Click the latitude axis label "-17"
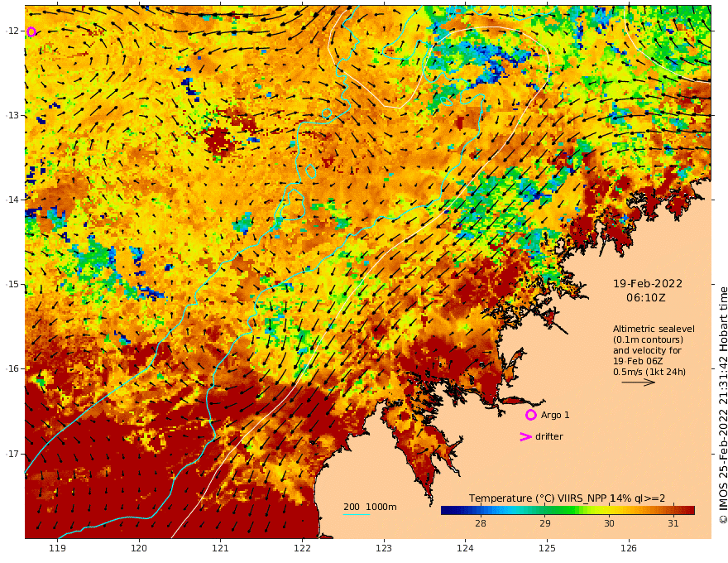This screenshot has height=563, width=728. click(x=12, y=454)
